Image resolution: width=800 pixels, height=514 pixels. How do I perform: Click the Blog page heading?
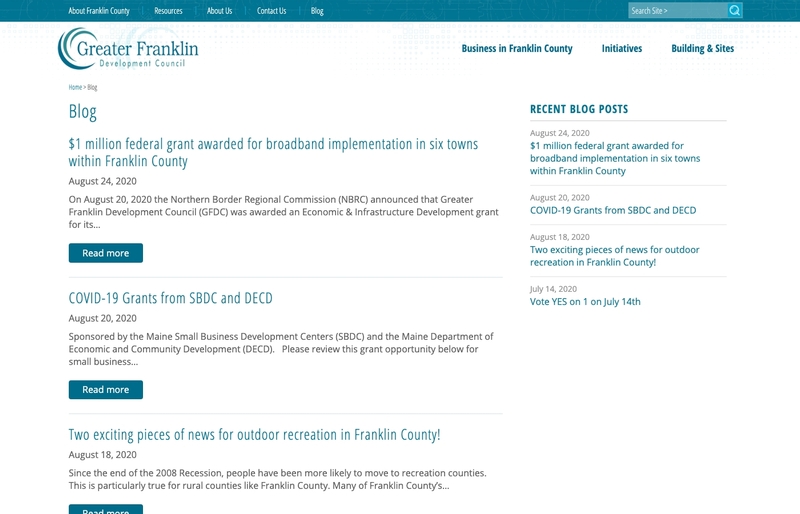pos(83,112)
